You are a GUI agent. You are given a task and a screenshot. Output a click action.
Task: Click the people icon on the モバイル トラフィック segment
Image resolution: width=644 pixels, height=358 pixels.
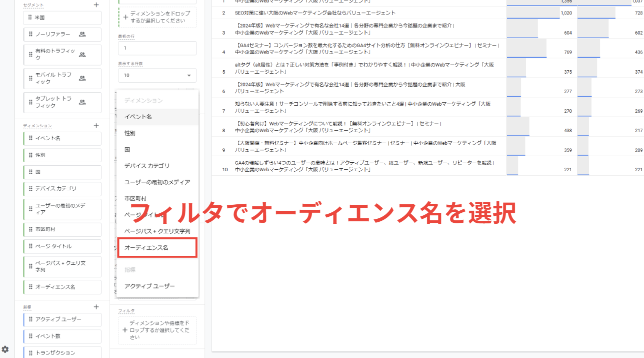(x=82, y=78)
